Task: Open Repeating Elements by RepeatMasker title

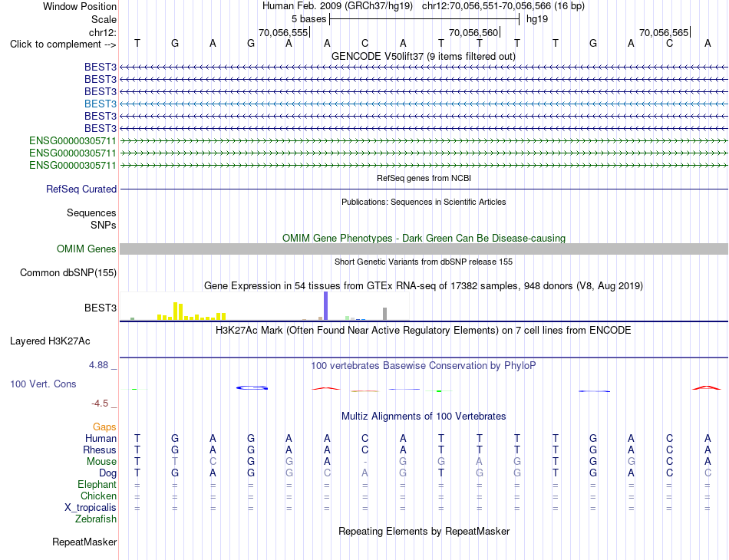Action: pos(424,531)
